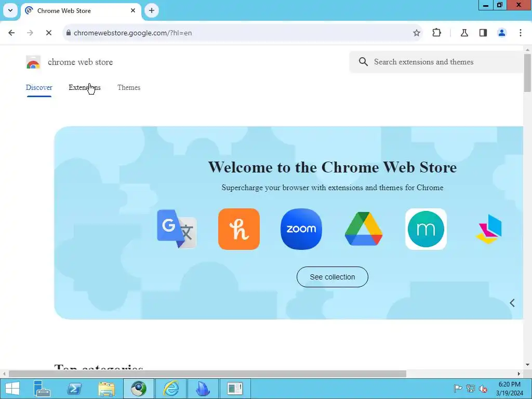Open the Windows Start button
The height and width of the screenshot is (399, 532).
12,389
